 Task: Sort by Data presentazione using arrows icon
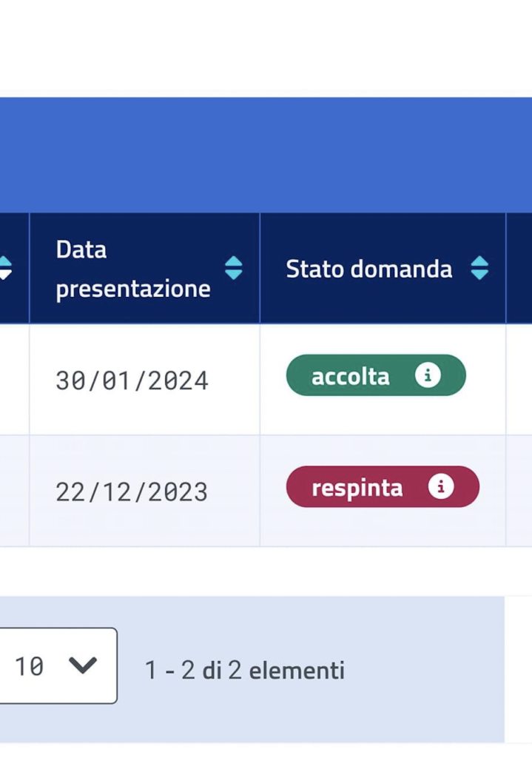[x=234, y=268]
